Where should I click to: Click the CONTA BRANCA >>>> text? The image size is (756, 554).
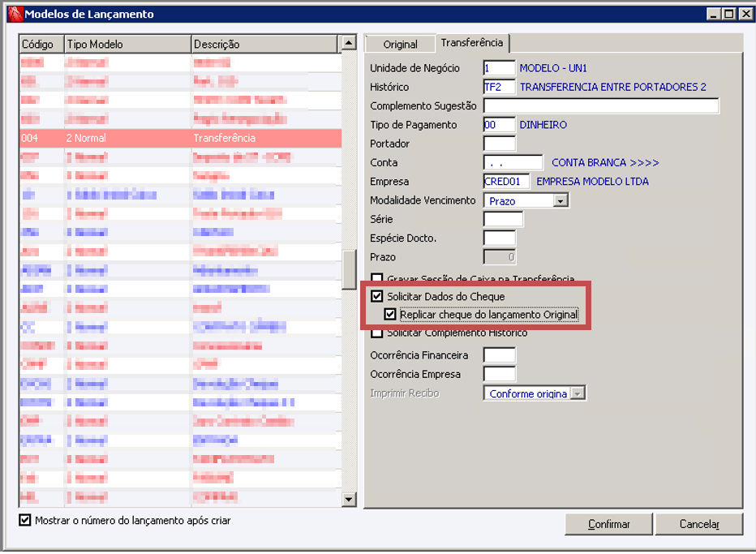pos(605,162)
